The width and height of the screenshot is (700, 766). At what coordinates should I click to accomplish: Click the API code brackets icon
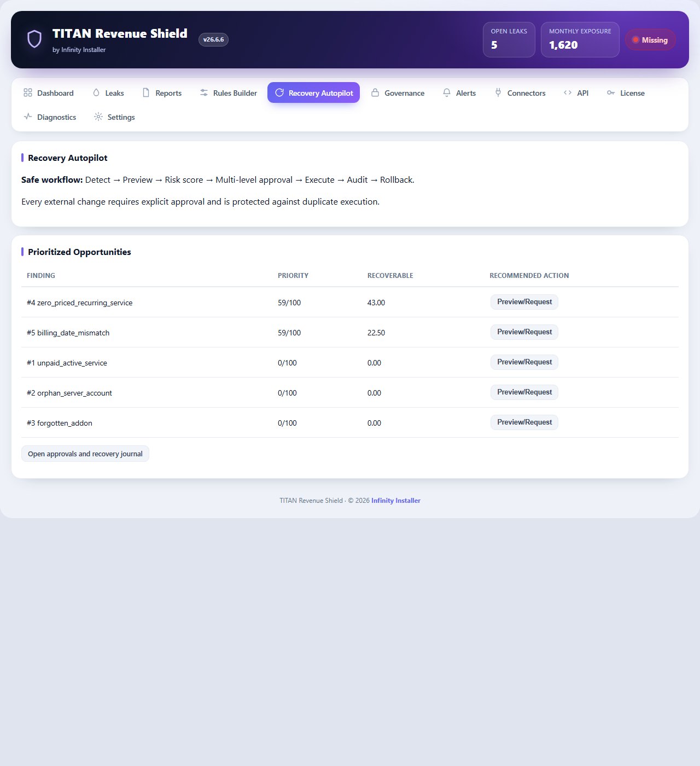pos(568,93)
